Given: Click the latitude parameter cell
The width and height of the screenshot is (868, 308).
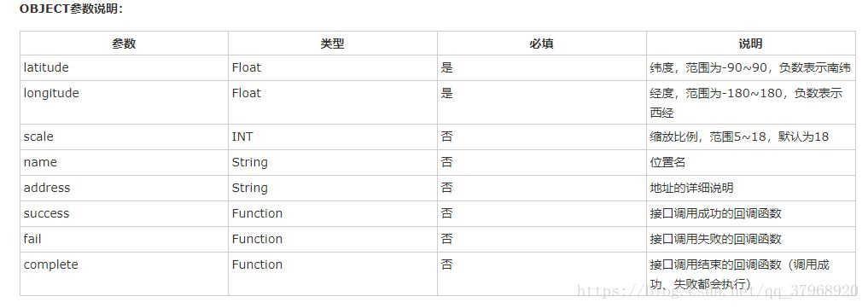Looking at the screenshot, I should (124, 67).
